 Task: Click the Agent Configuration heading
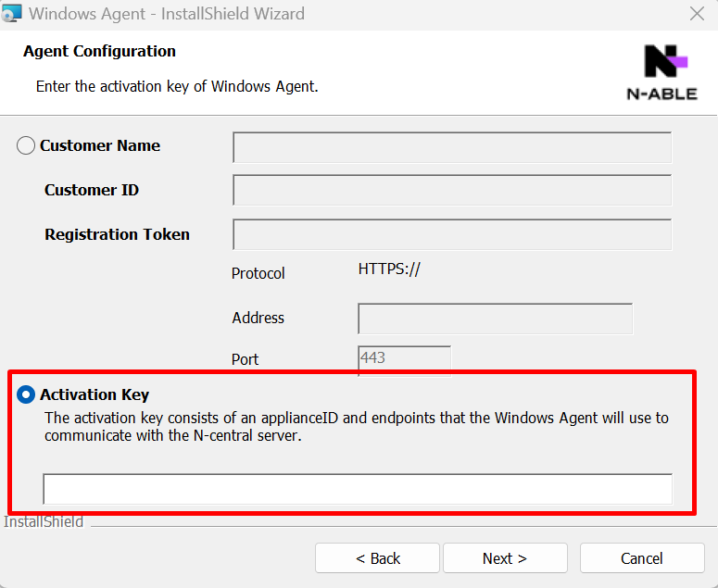[99, 51]
